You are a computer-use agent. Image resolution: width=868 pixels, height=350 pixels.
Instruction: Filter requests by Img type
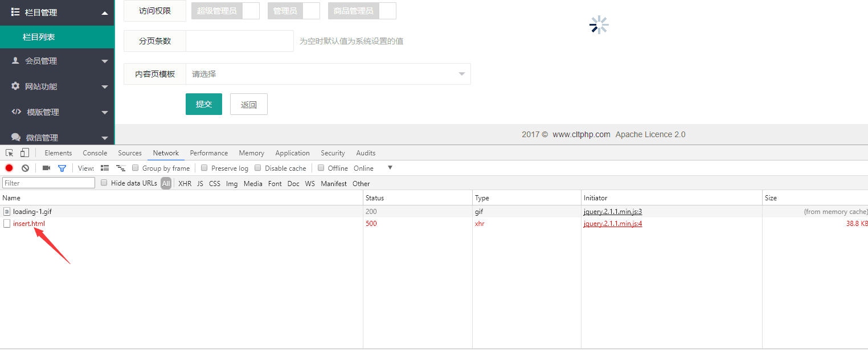pyautogui.click(x=232, y=183)
